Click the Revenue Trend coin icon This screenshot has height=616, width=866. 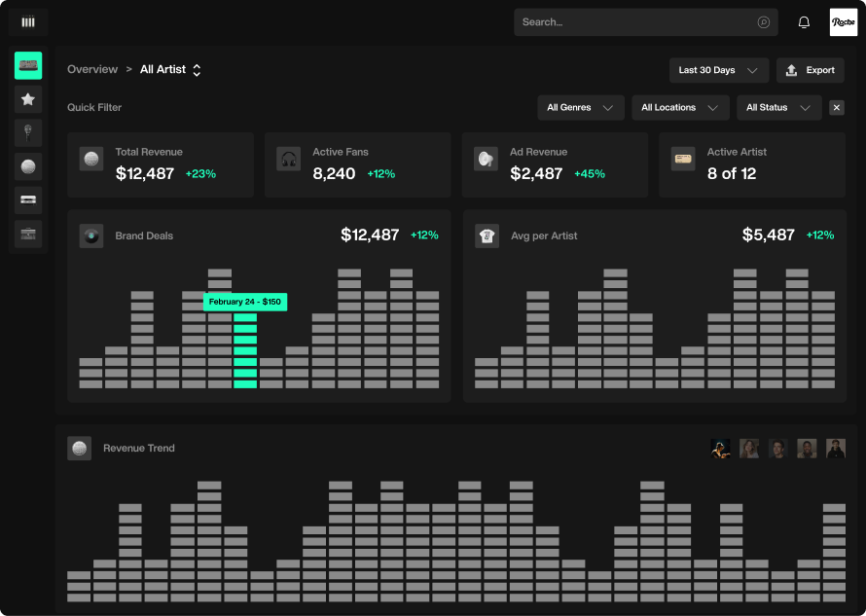tap(80, 448)
